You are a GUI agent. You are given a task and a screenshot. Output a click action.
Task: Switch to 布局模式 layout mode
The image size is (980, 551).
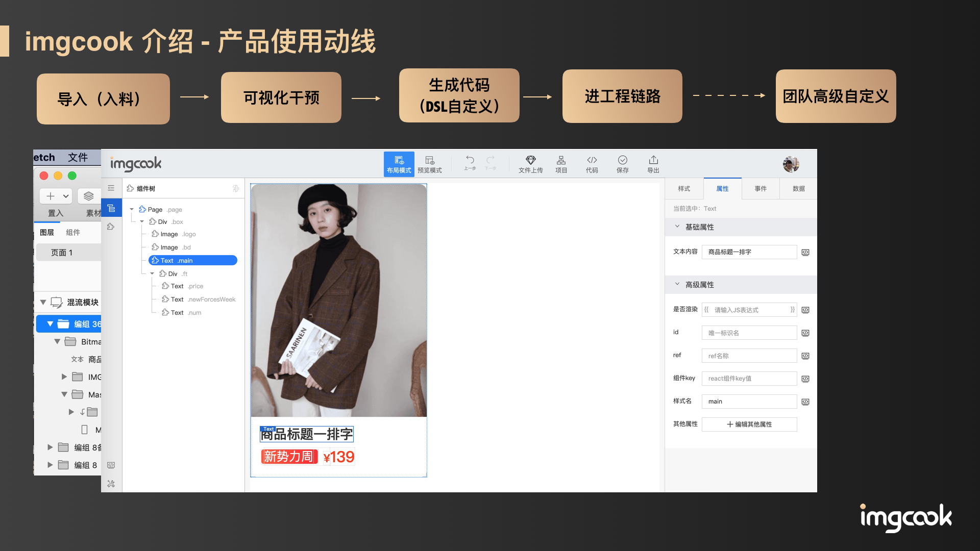point(399,164)
